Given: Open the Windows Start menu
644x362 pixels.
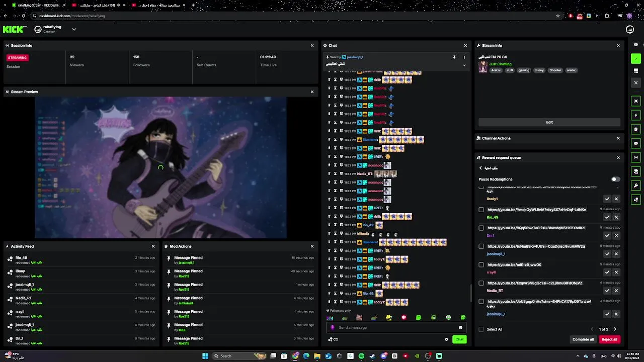Looking at the screenshot, I should pos(205,356).
